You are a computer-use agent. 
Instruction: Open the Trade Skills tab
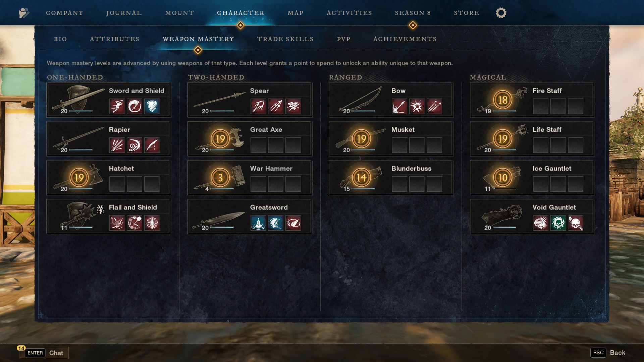285,39
